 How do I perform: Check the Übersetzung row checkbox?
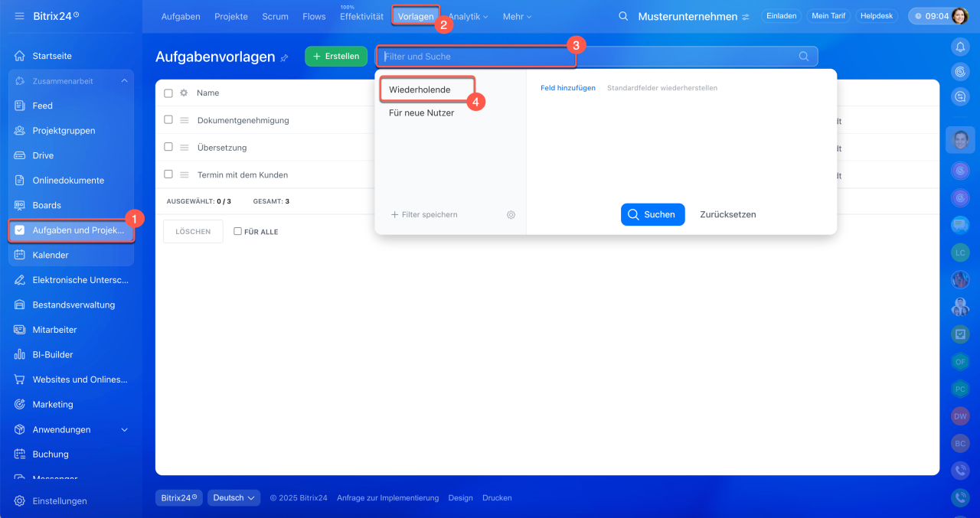click(x=168, y=147)
